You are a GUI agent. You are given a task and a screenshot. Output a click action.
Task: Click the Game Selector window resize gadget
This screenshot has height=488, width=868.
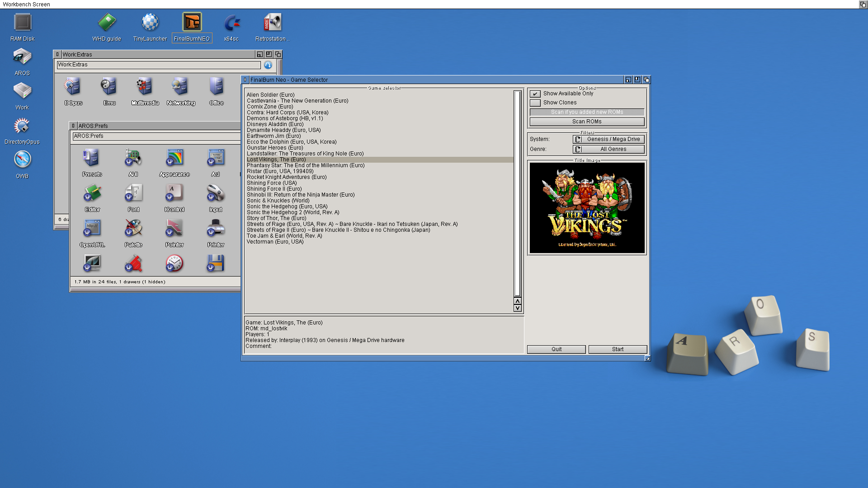coord(647,358)
